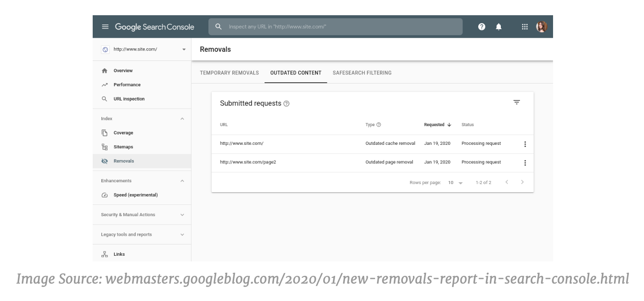The width and height of the screenshot is (644, 301).
Task: Click the Type column help icon
Action: [x=378, y=125]
